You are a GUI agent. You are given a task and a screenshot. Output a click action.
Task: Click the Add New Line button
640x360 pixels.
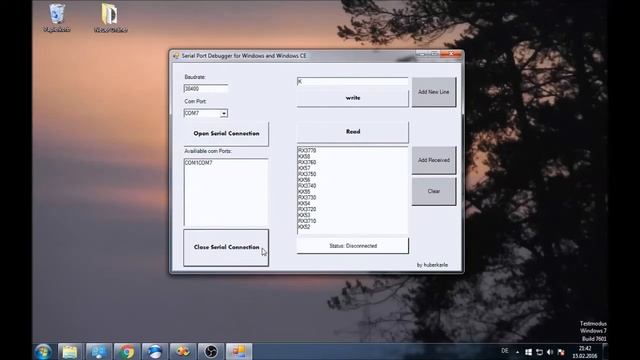click(433, 92)
